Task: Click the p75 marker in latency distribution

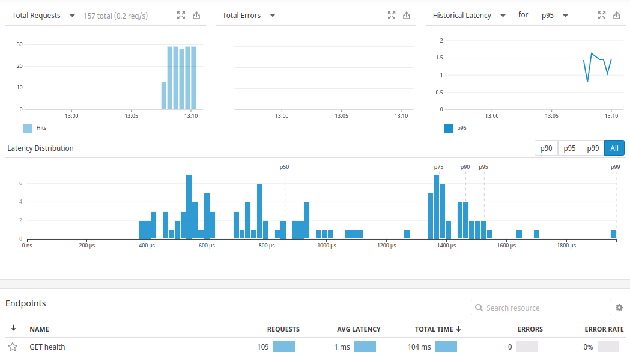Action: [x=438, y=167]
